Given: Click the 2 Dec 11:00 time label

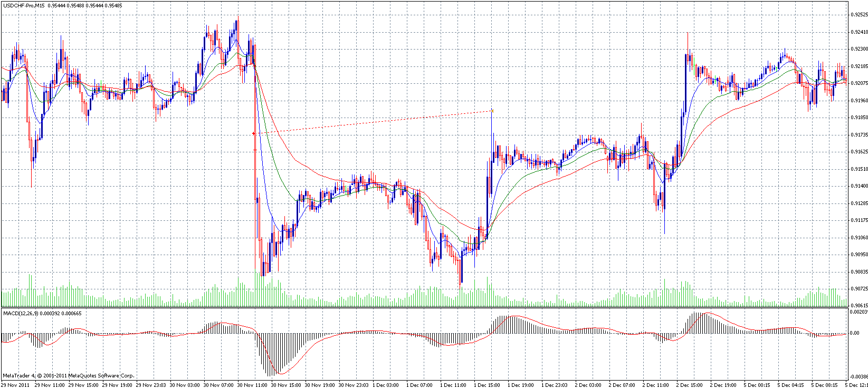Looking at the screenshot, I should (656, 385).
